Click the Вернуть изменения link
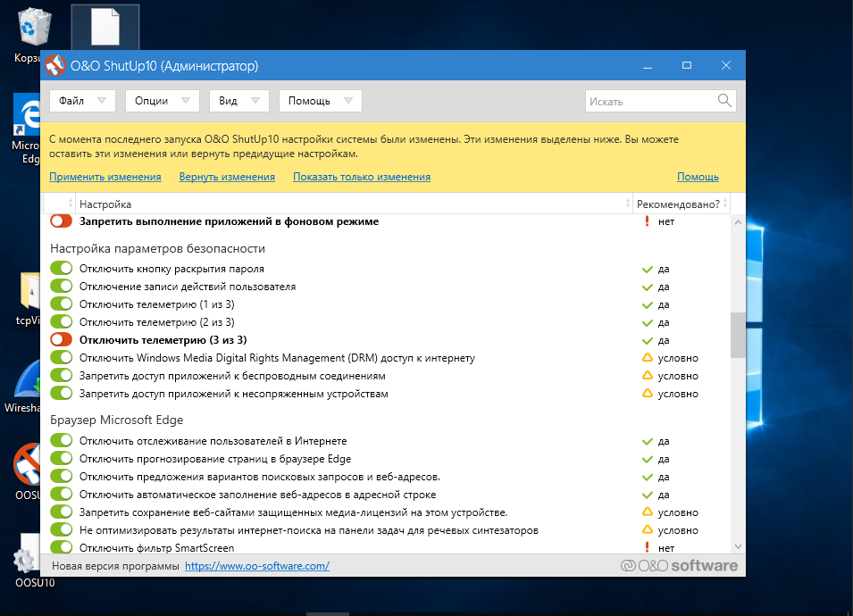 [x=227, y=177]
